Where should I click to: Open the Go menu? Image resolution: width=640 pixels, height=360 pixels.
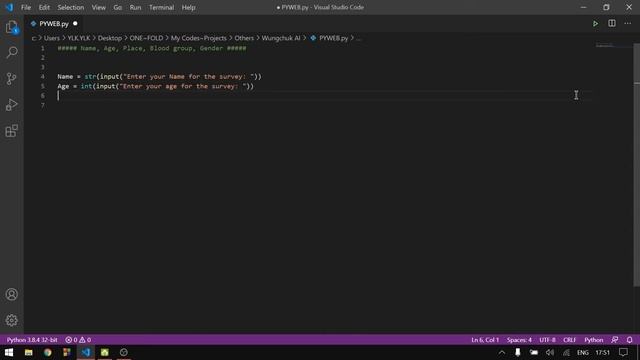pos(118,7)
